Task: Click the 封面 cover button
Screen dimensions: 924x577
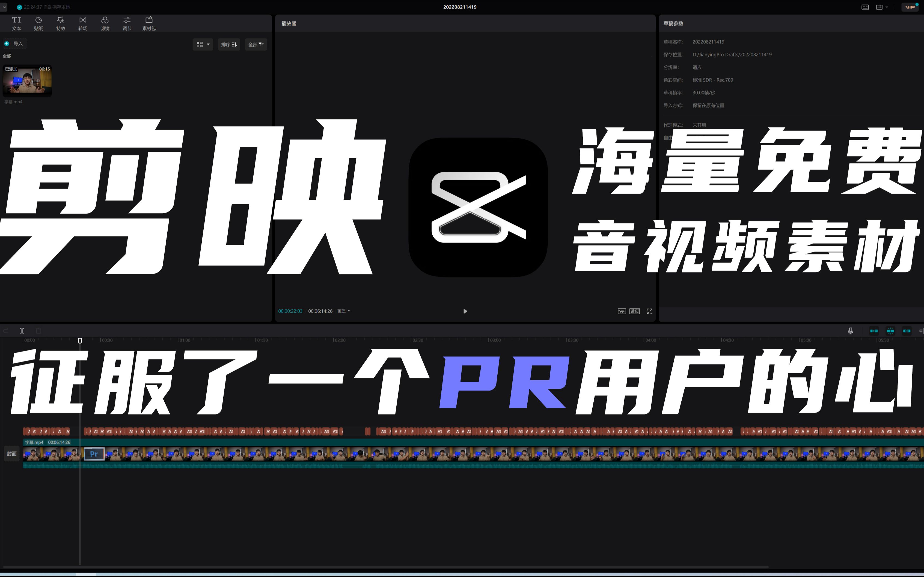Action: 11,454
